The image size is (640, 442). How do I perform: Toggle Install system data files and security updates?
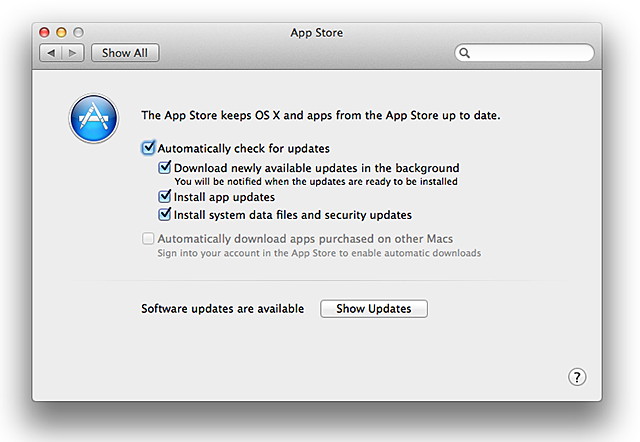[164, 214]
